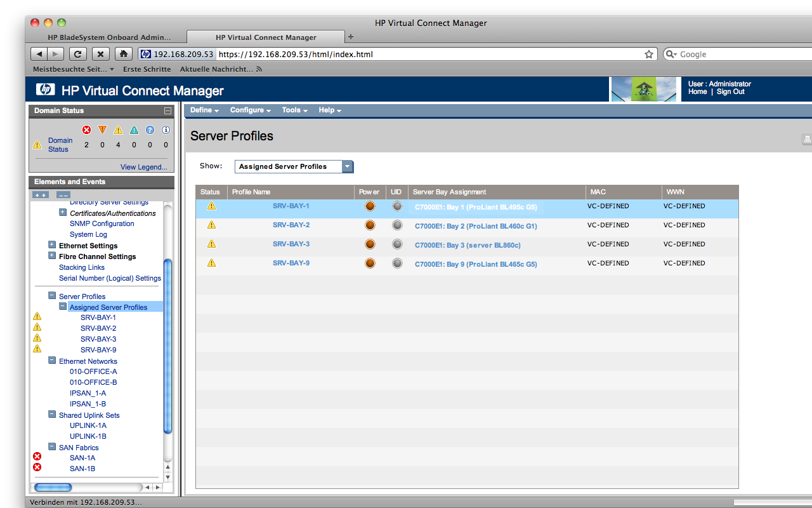Click the print icon beside Server Profiles heading
Viewport: 812px width, 508px height.
[x=808, y=139]
